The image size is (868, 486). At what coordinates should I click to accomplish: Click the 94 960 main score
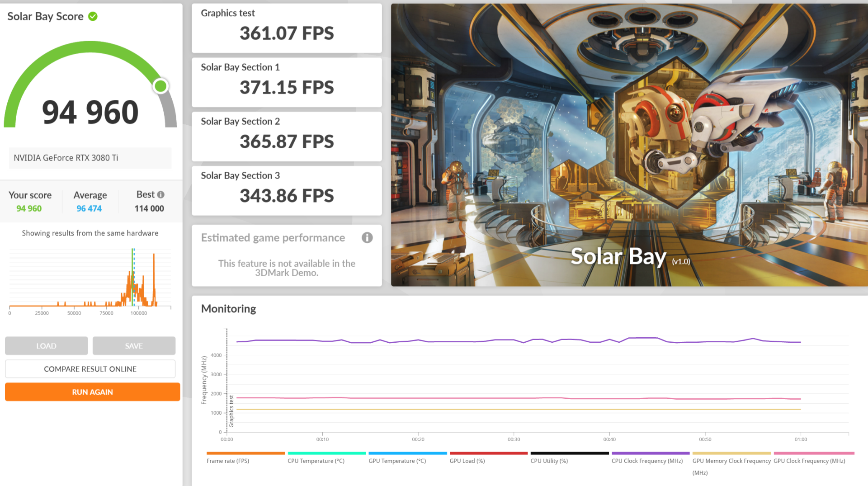[x=90, y=112]
